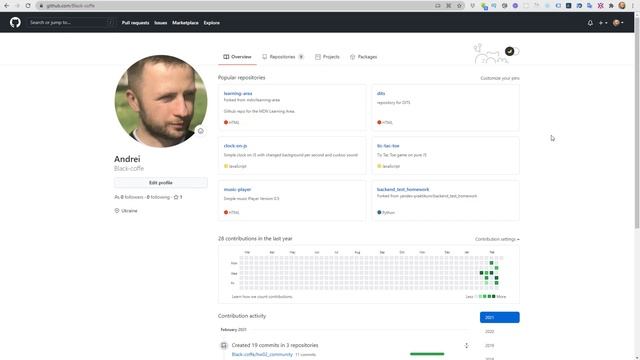The height and width of the screenshot is (360, 640).
Task: Open the dits repository
Action: pyautogui.click(x=381, y=93)
